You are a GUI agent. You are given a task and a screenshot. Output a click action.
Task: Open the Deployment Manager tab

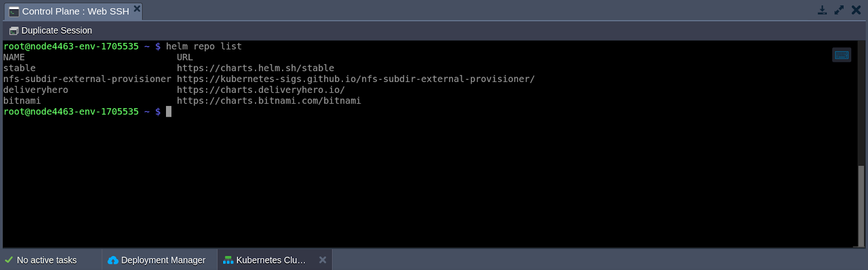point(163,260)
